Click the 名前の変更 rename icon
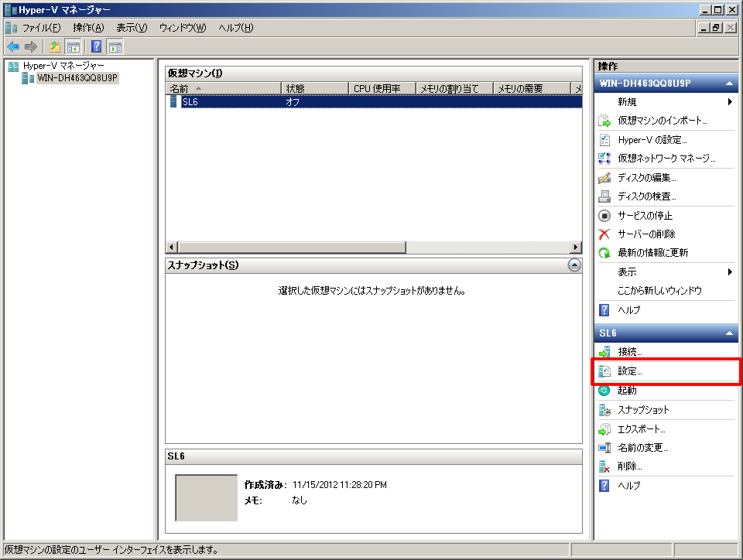This screenshot has width=743, height=560. tap(604, 447)
